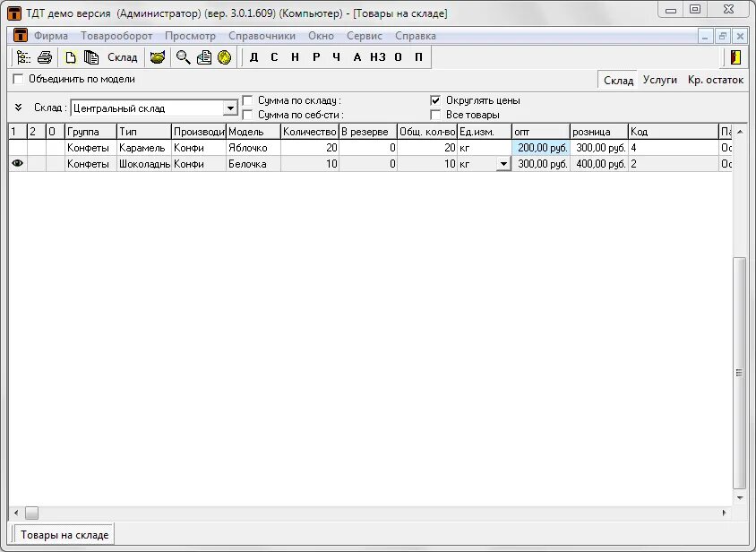This screenshot has width=756, height=552.
Task: Sort by Модель column header
Action: tap(253, 132)
